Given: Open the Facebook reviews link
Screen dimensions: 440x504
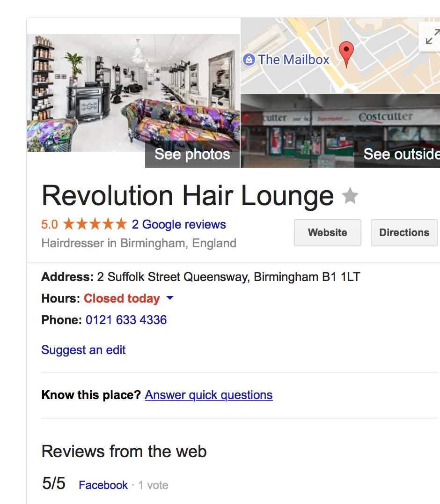Looking at the screenshot, I should point(103,485).
